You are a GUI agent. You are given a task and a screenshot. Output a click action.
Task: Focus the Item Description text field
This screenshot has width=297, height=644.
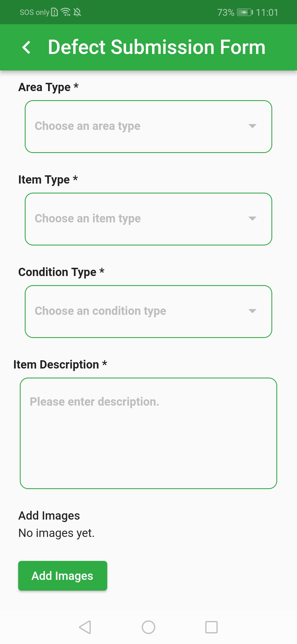[148, 433]
